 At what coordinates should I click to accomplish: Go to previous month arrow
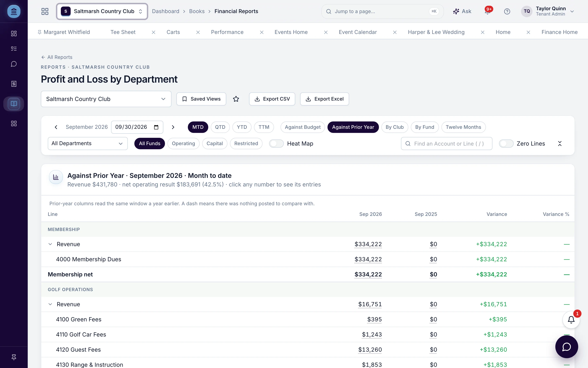point(56,127)
